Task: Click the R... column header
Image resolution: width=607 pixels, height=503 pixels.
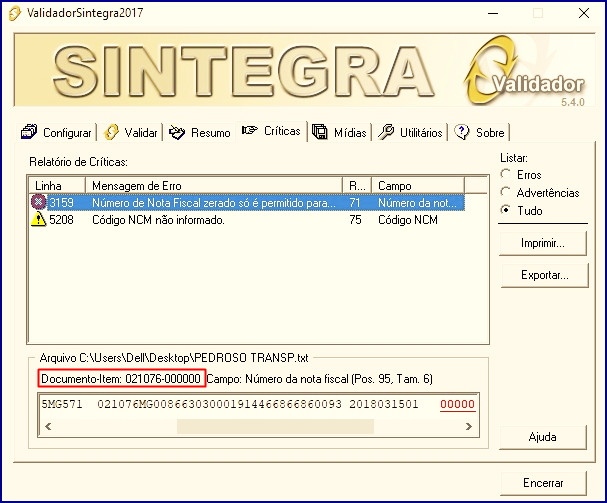Action: (357, 185)
